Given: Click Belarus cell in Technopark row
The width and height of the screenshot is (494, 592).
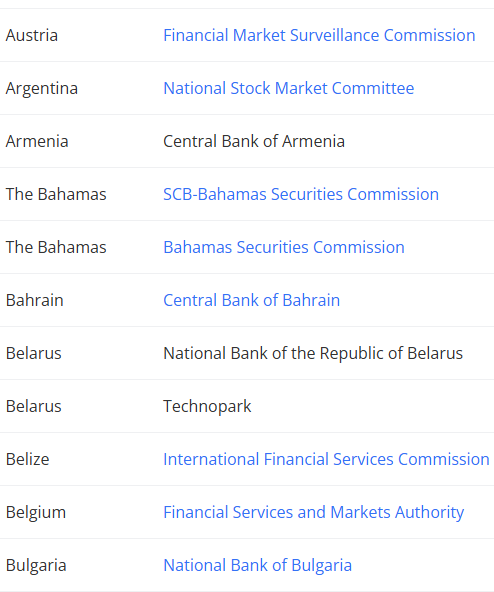Looking at the screenshot, I should tap(34, 407).
